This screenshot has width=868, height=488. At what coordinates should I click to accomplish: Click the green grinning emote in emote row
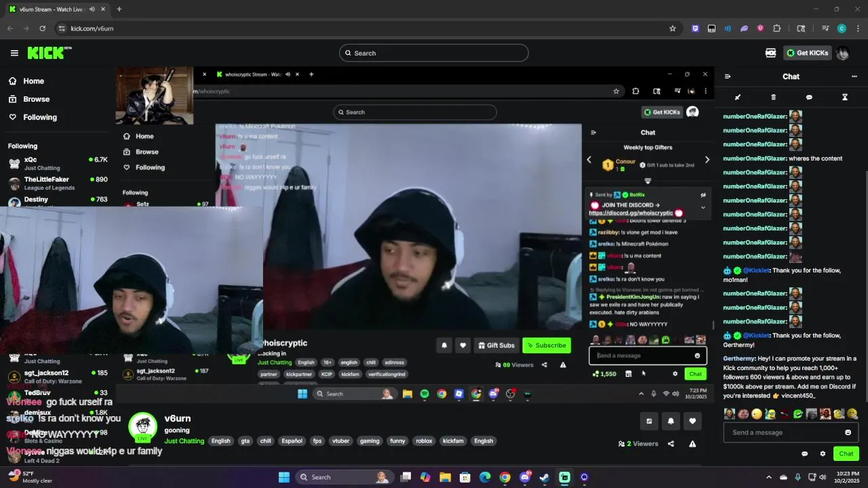pos(798,413)
